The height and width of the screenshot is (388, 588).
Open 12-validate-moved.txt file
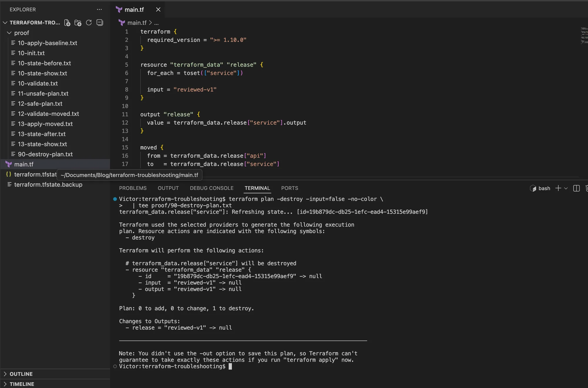tap(55, 114)
